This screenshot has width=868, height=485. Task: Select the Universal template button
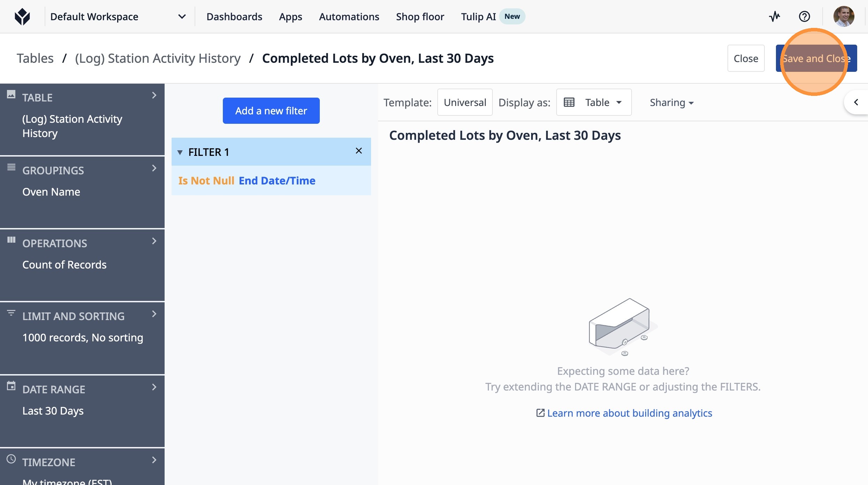click(x=465, y=102)
